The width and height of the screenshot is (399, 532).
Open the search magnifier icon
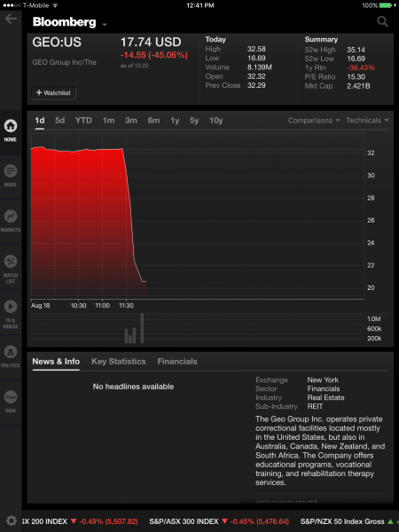point(382,21)
